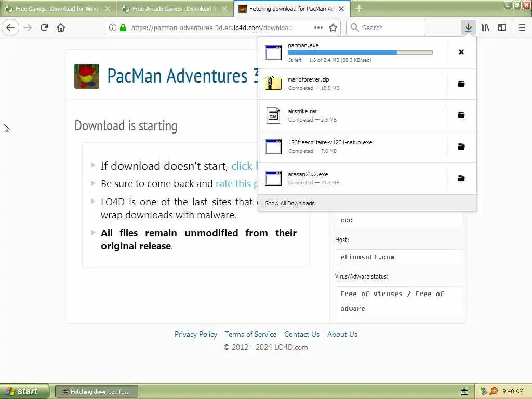Show site information icon in address bar
Screen dimensions: 532x399
(112, 28)
